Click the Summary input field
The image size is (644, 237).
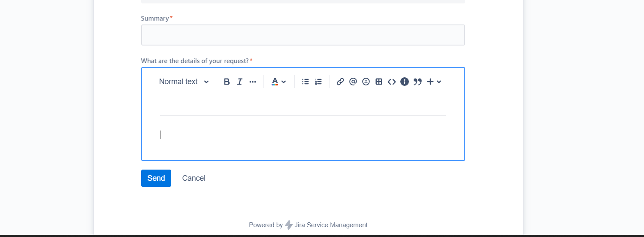coord(303,35)
